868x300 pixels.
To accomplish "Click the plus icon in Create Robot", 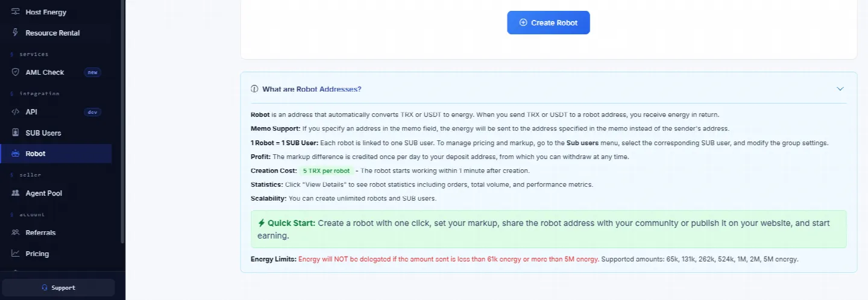I will (523, 23).
